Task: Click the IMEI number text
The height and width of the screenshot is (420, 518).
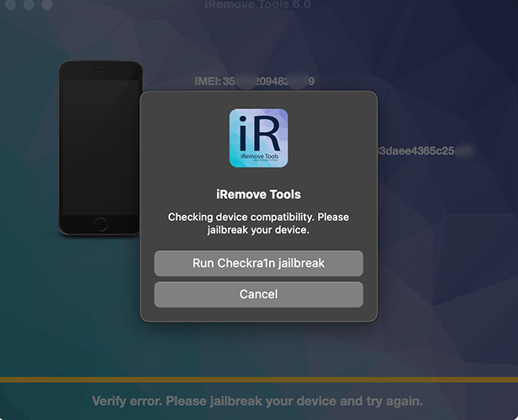Action: click(254, 81)
